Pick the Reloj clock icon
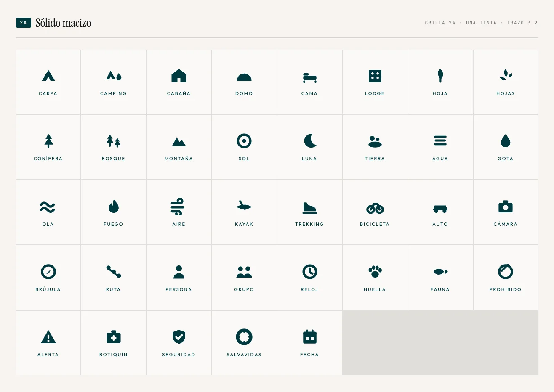Image resolution: width=554 pixels, height=392 pixels. 310,272
